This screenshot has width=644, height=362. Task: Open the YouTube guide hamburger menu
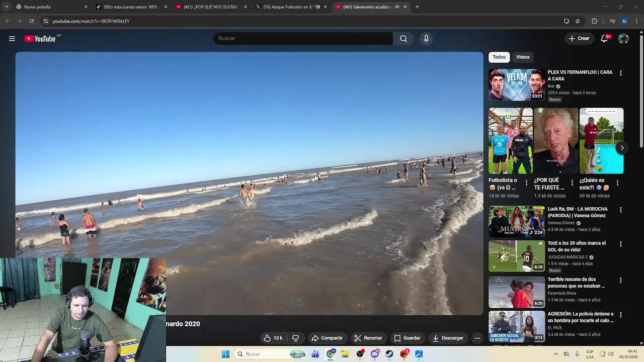pos(12,39)
